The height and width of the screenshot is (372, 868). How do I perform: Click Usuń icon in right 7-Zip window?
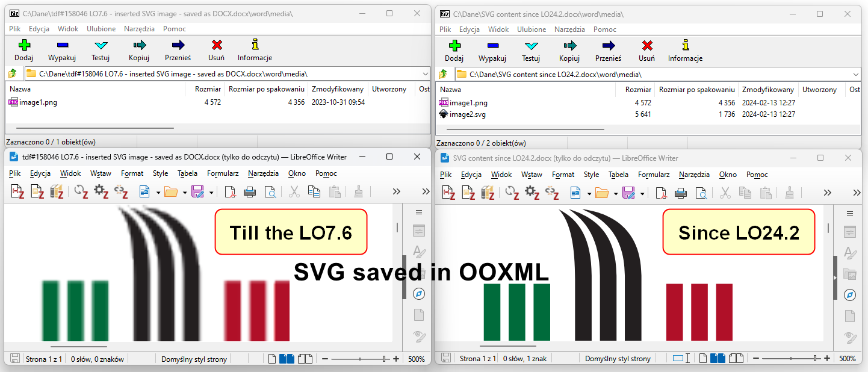point(647,45)
